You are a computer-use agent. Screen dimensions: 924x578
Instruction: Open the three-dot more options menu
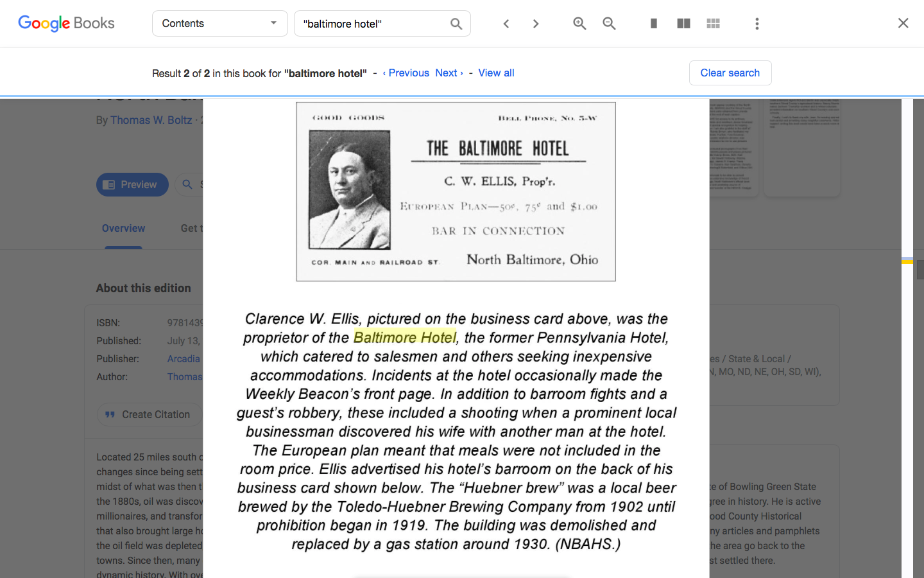(x=757, y=24)
